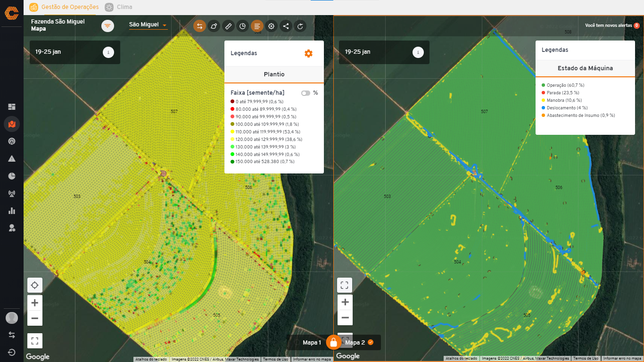Image resolution: width=644 pixels, height=362 pixels.
Task: Zoom out on the left map
Action: tap(34, 318)
